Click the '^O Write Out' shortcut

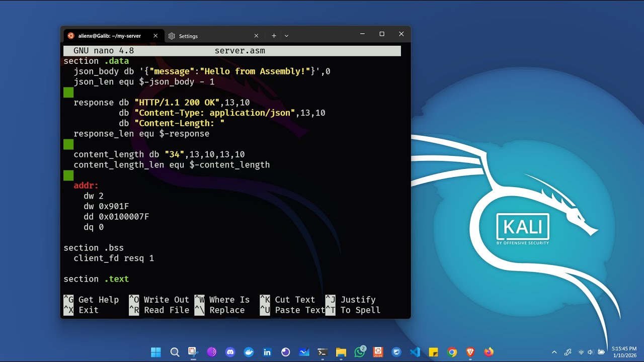point(159,300)
